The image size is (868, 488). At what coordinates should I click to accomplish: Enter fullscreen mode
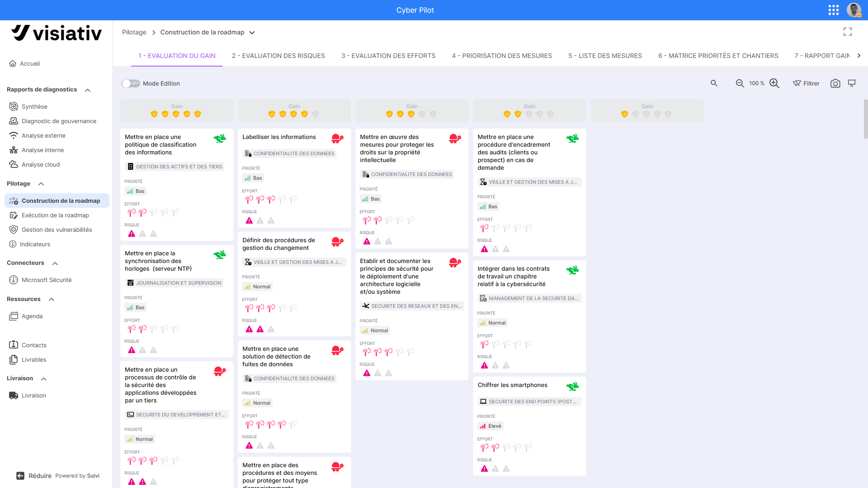pos(848,32)
